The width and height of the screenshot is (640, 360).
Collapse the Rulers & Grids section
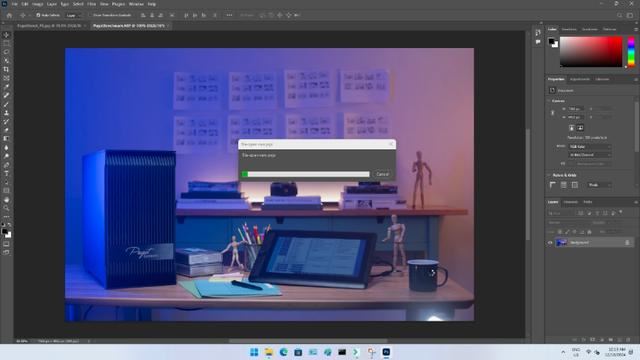pyautogui.click(x=549, y=175)
